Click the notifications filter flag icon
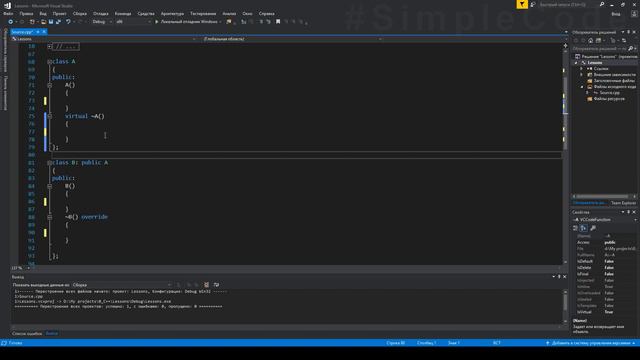640x360 pixels. click(522, 4)
